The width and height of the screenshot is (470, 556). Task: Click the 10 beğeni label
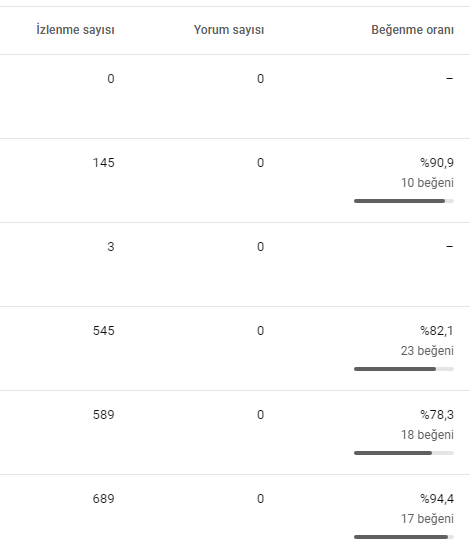click(x=427, y=183)
